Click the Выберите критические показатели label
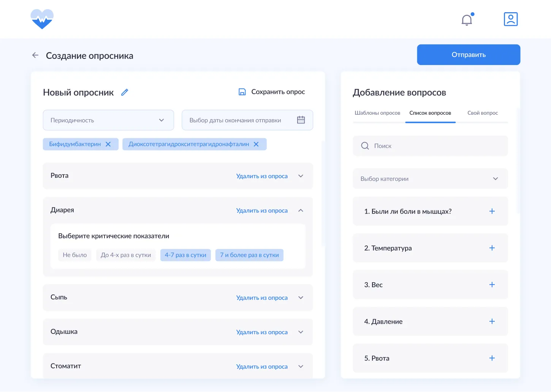This screenshot has width=551, height=392. coord(114,236)
